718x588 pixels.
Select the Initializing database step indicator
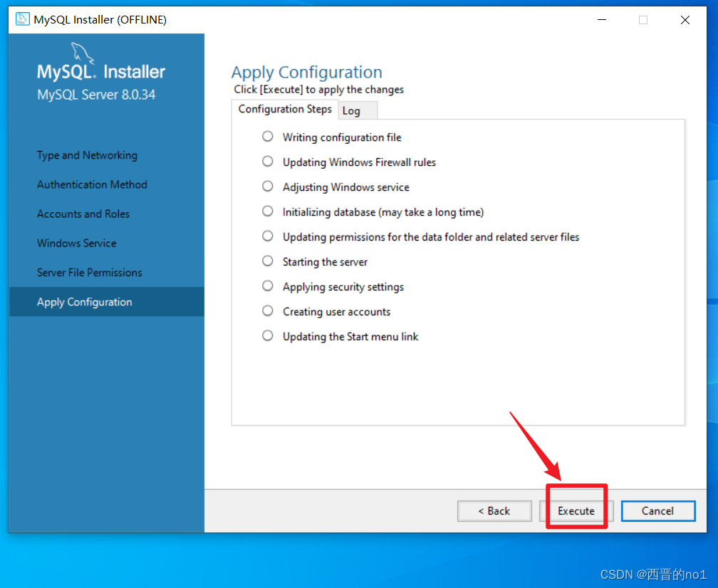267,211
